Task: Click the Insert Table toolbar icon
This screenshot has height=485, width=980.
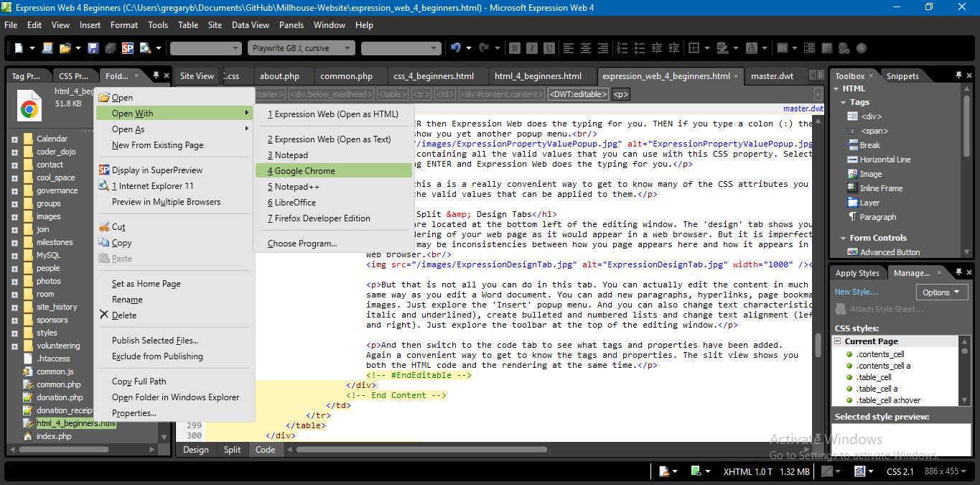Action: [782, 48]
